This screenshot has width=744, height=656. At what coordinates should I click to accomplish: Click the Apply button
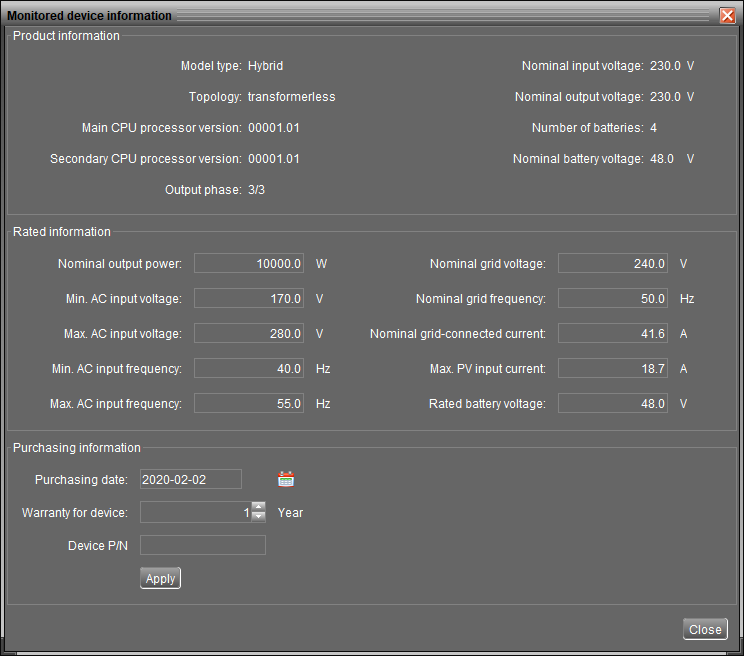pyautogui.click(x=160, y=578)
